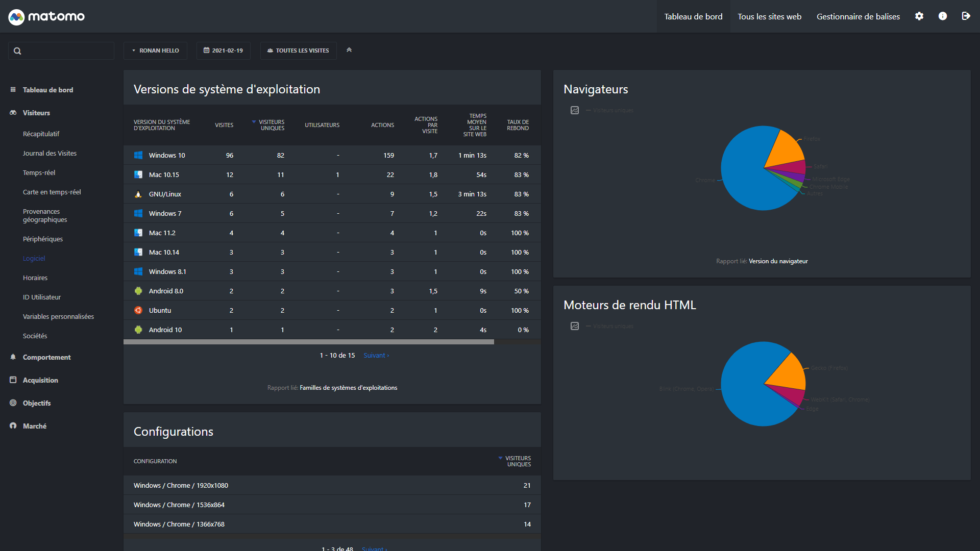The image size is (980, 551).
Task: Click the Matomo logo
Action: (46, 16)
